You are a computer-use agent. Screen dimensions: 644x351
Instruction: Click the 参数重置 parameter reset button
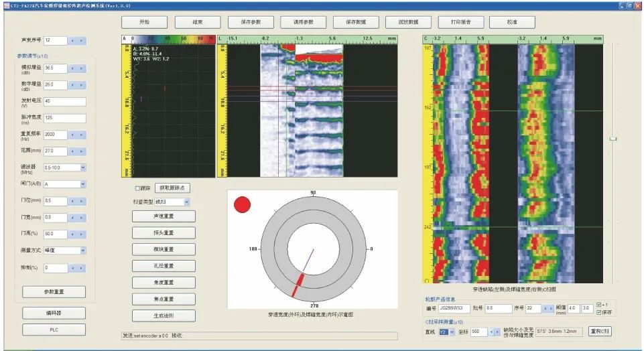point(54,292)
